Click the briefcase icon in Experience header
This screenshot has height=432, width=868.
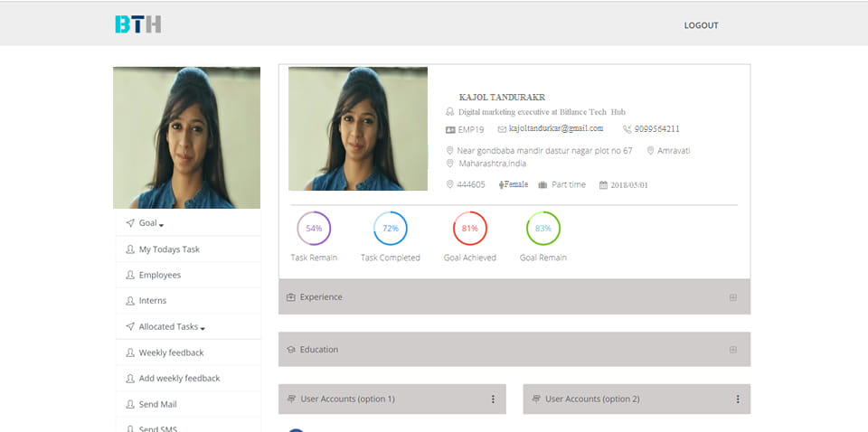coord(290,297)
